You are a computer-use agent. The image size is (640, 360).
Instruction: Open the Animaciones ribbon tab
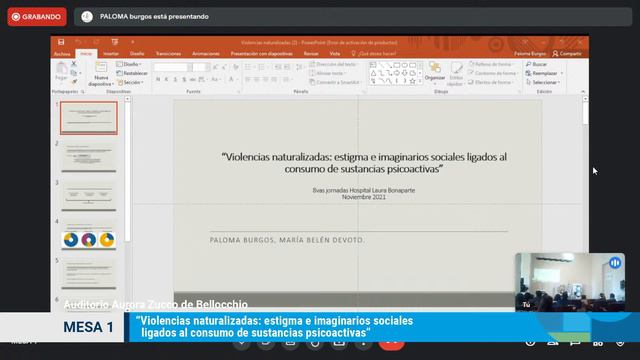[x=206, y=53]
